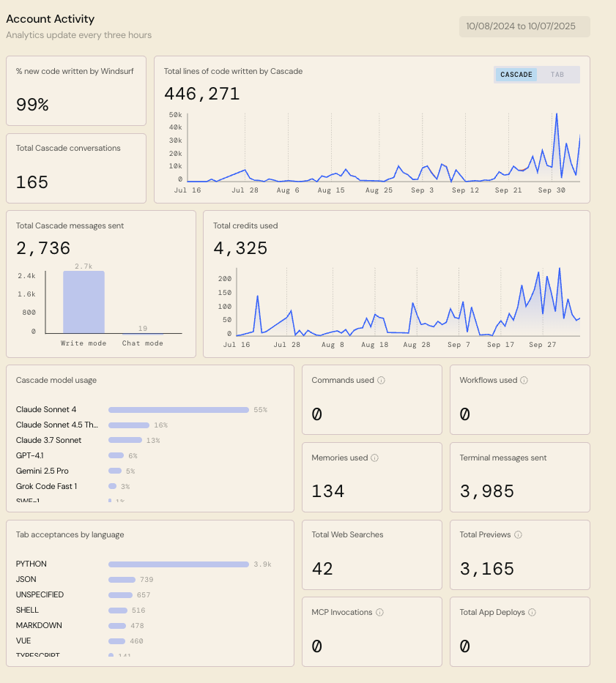Click the Write mode bar in messages chart
The width and height of the screenshot is (616, 683).
click(84, 302)
